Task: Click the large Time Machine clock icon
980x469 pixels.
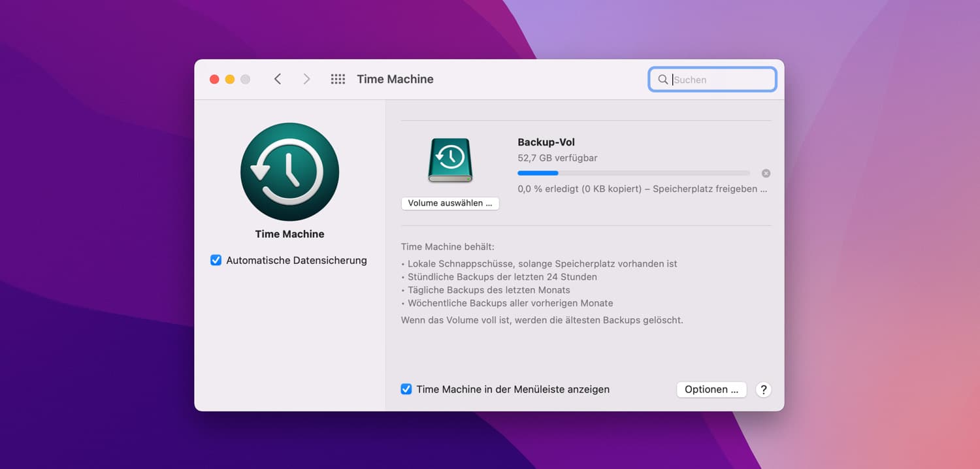Action: pos(289,172)
